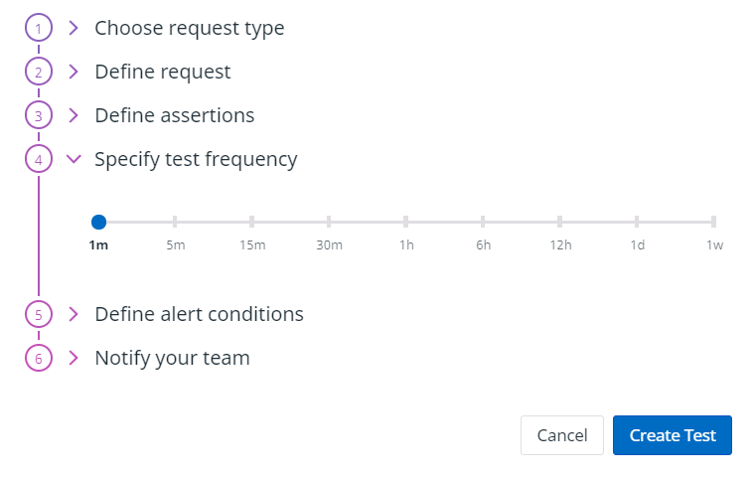The image size is (754, 481).
Task: Click the step 1 circle icon
Action: coord(38,29)
